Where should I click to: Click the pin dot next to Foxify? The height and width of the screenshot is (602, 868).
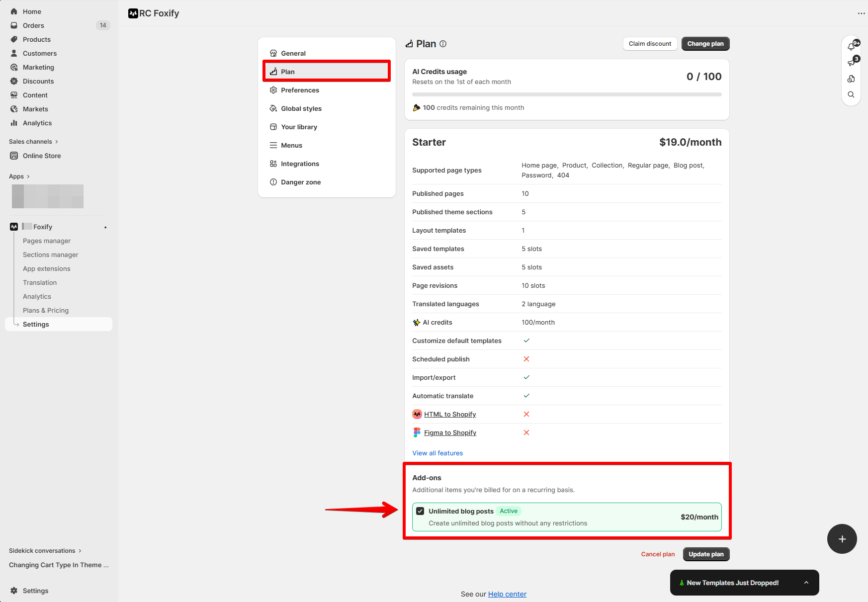(105, 227)
